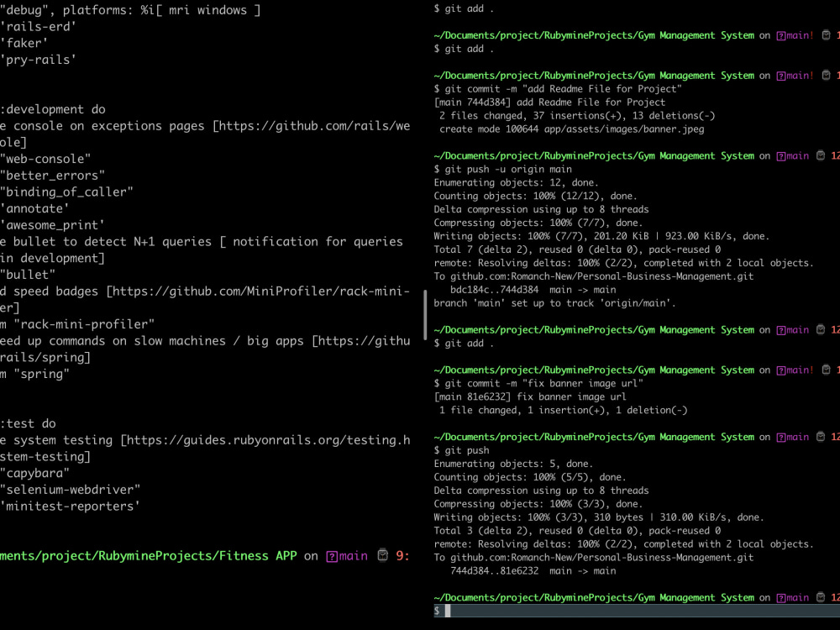Image resolution: width=840 pixels, height=630 pixels.
Task: Open the github.com/rails/we link in left pane
Action: tap(313, 126)
